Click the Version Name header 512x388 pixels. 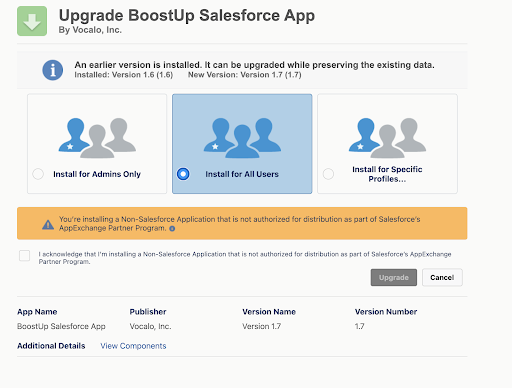click(269, 312)
